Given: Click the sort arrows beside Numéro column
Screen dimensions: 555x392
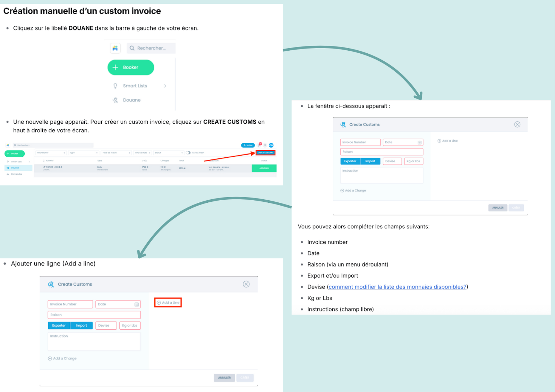Looking at the screenshot, I should pos(44,161).
